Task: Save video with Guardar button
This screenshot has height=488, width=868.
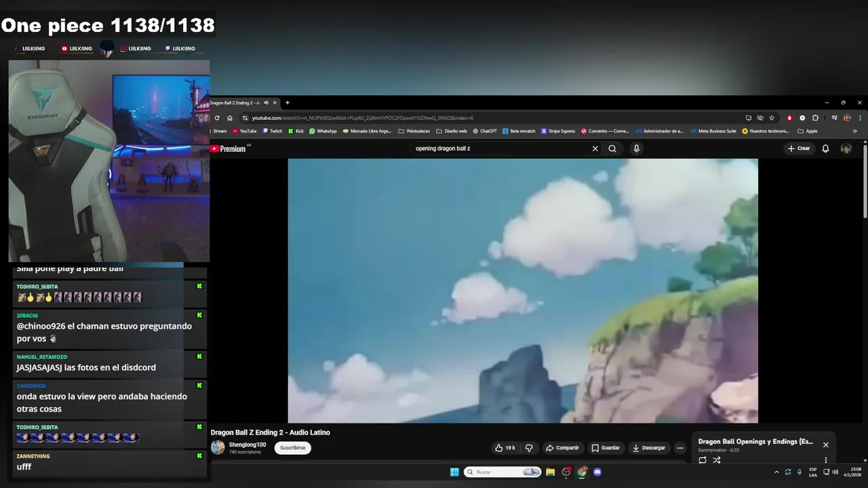Action: (x=606, y=447)
